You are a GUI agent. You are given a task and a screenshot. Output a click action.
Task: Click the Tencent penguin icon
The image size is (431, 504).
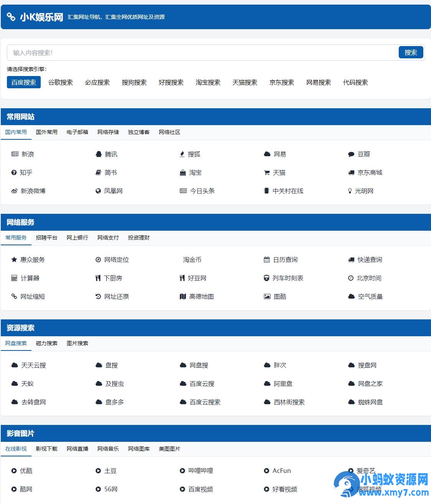click(98, 154)
